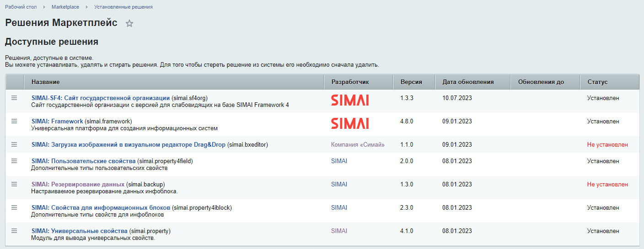Open actions menu for simai.property4iblock row
Screen dimensions: 644x249
(x=14, y=207)
